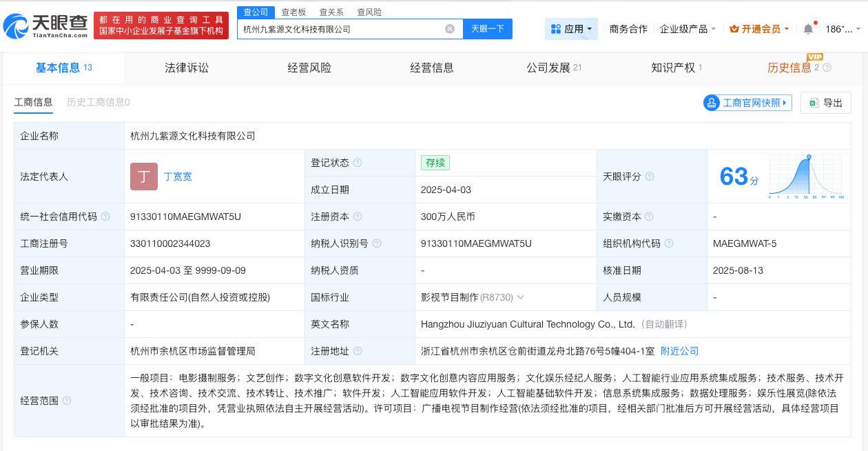This screenshot has height=451, width=868.
Task: Click legal representative 丁宽宽 link
Action: point(178,177)
